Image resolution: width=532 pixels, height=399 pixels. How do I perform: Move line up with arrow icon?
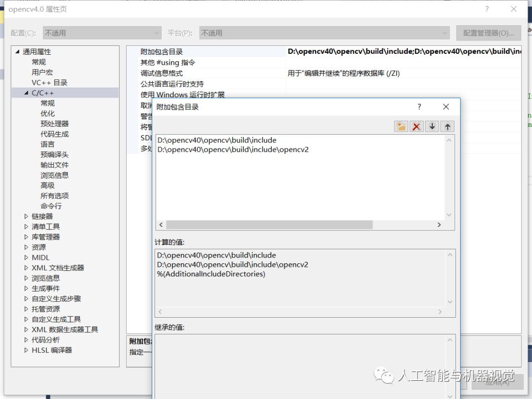tap(447, 127)
